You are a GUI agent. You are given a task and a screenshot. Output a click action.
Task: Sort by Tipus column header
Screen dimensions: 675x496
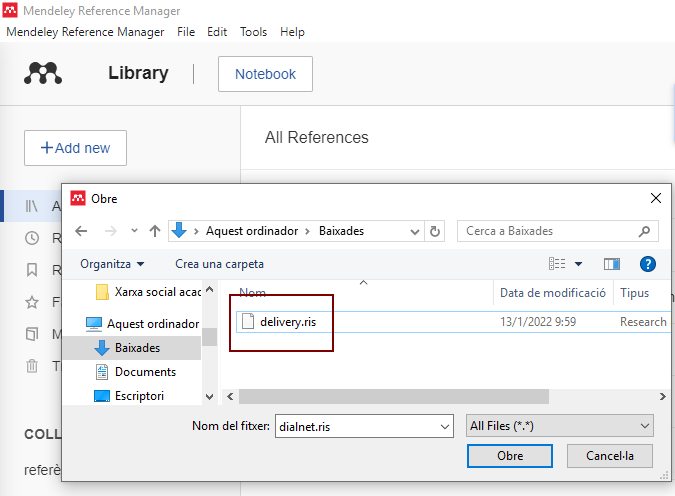635,293
